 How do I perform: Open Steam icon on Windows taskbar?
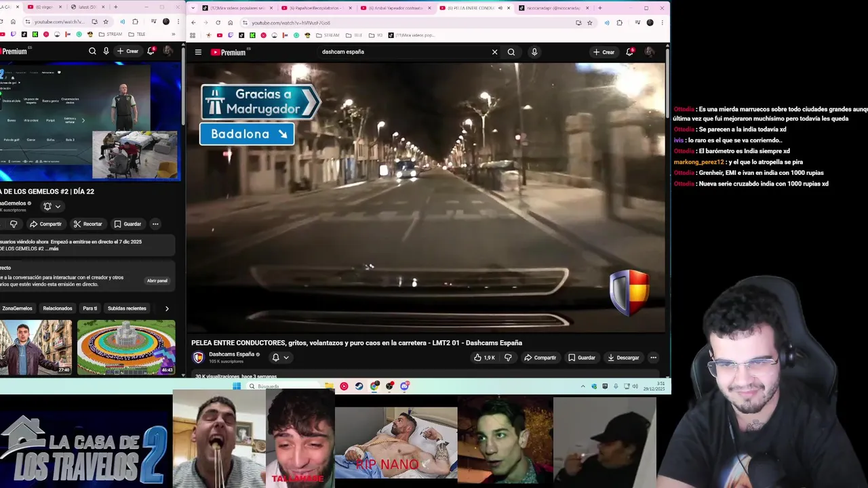(359, 386)
